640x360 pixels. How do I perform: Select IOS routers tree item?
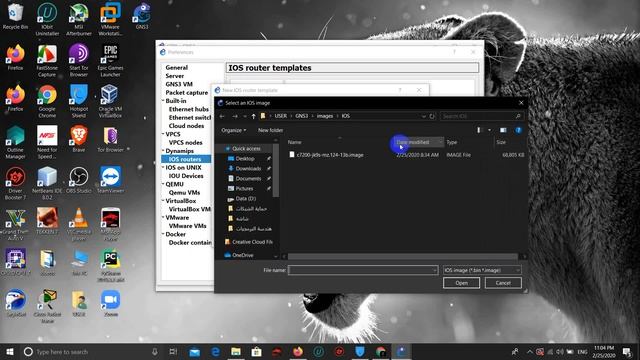coord(186,159)
